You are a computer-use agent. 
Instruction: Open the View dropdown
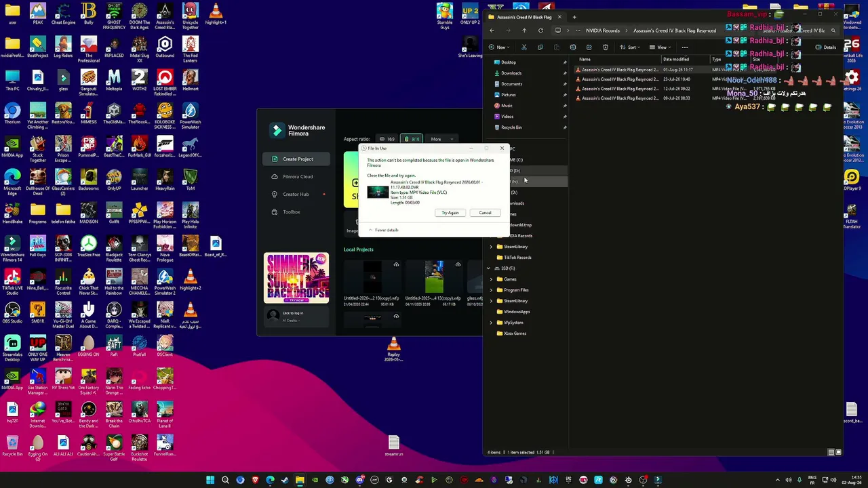point(661,47)
